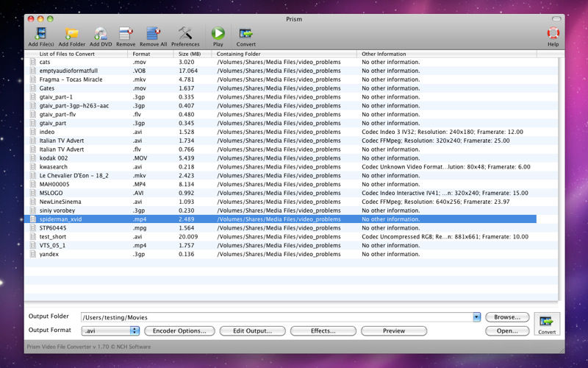Click the file icon beside spiderman_xvid

33,219
